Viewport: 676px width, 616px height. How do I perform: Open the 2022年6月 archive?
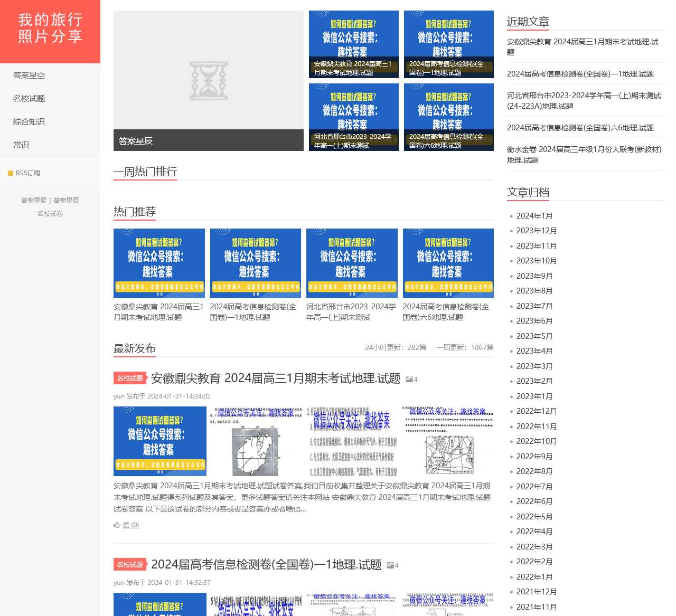(x=534, y=501)
